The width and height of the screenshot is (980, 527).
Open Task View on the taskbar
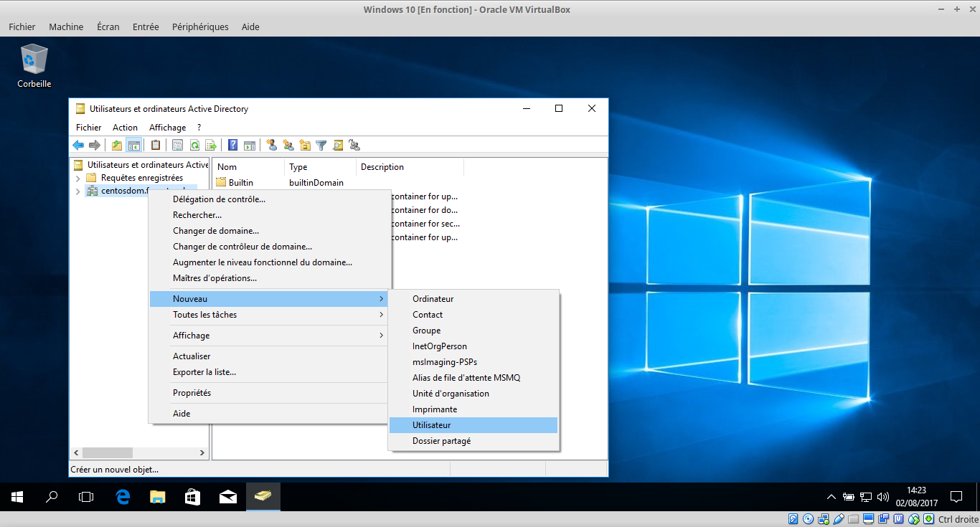tap(86, 497)
